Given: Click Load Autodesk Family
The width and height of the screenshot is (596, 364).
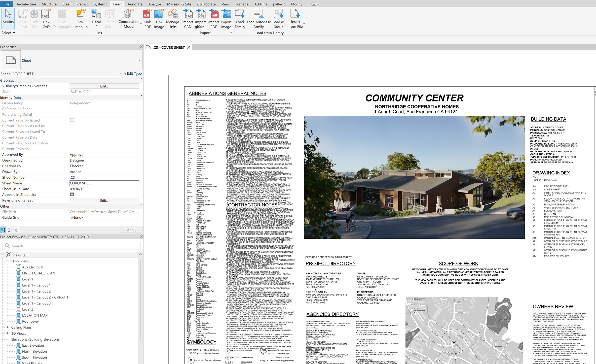Looking at the screenshot, I should click(259, 19).
